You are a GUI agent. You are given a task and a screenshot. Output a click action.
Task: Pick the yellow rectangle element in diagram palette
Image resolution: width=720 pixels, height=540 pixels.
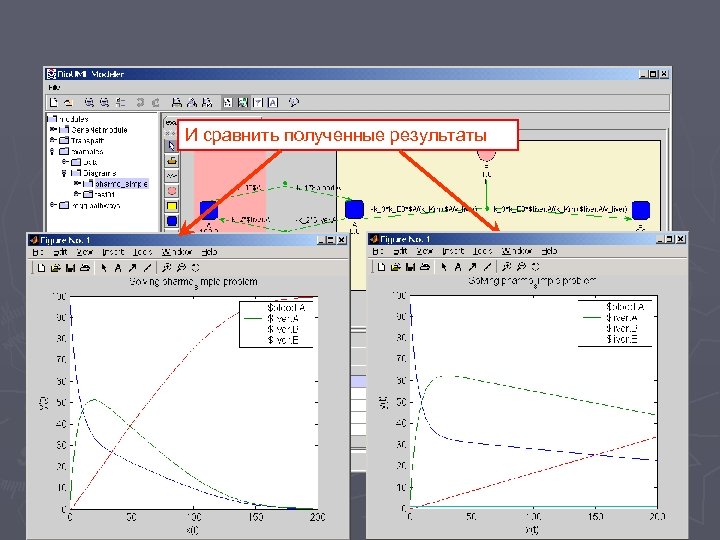pos(171,206)
